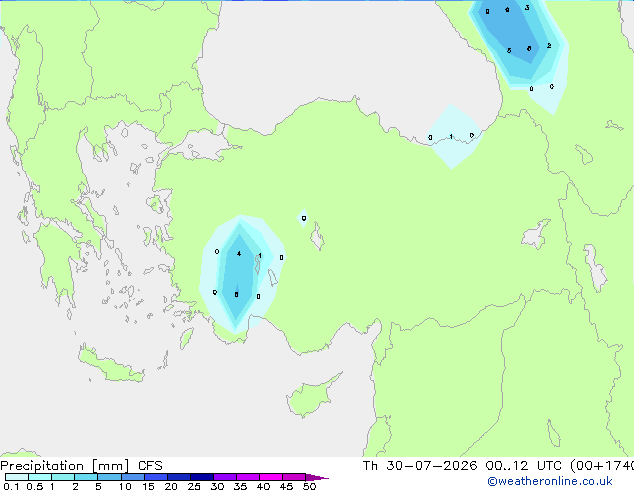The image size is (634, 490).
Task: Click the legend label '10'
Action: coord(125,486)
